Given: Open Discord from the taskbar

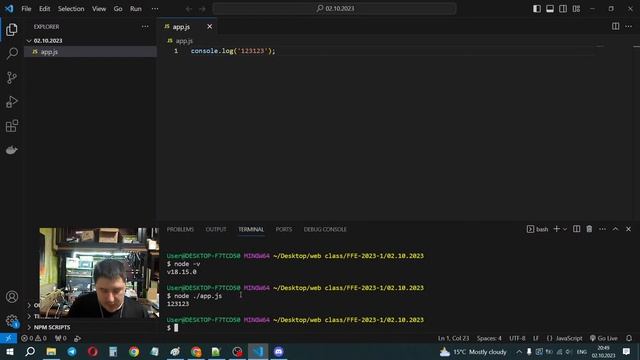Looking at the screenshot, I should click(x=278, y=351).
